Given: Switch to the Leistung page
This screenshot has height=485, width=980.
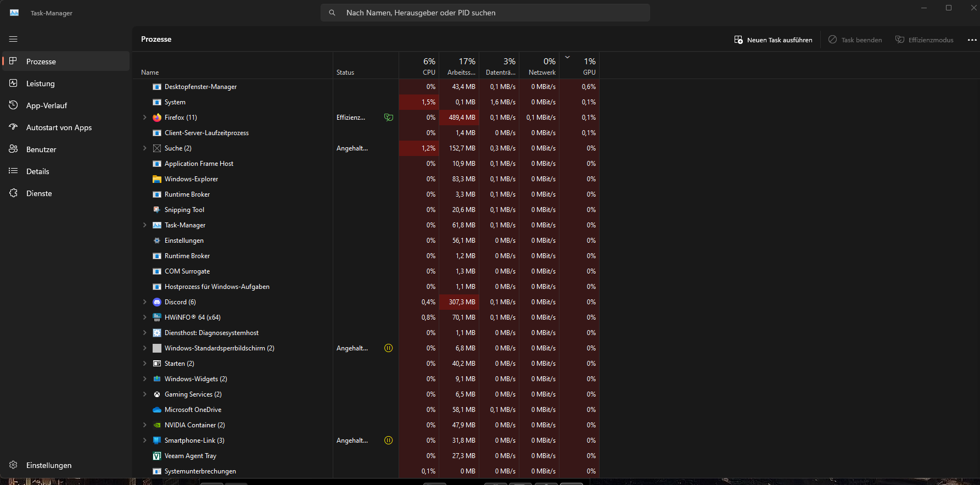Looking at the screenshot, I should 66,83.
